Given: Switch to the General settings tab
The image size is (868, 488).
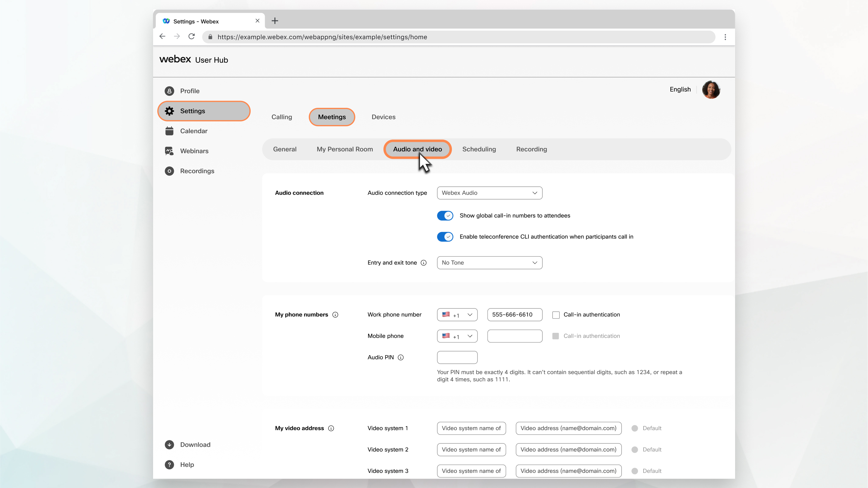Looking at the screenshot, I should click(x=284, y=149).
